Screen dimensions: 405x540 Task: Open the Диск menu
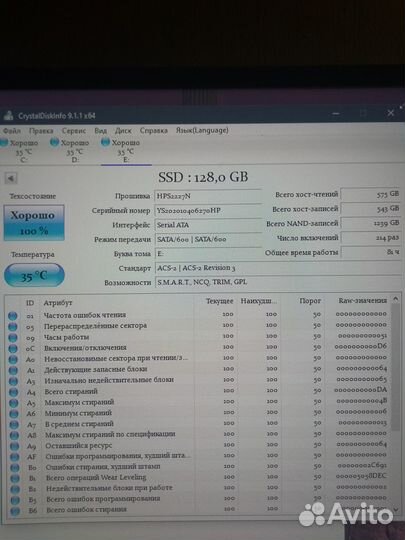123,131
